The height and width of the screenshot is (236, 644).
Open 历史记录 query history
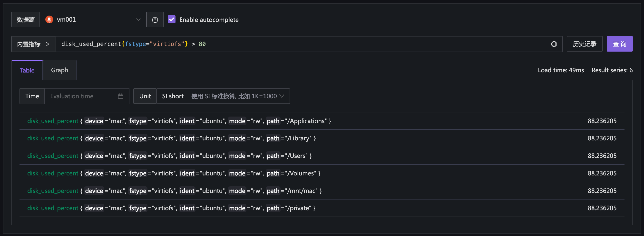tap(584, 44)
